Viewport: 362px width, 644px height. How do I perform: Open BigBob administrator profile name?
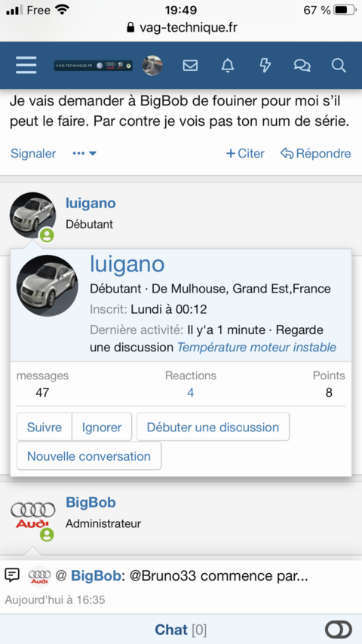pos(90,502)
